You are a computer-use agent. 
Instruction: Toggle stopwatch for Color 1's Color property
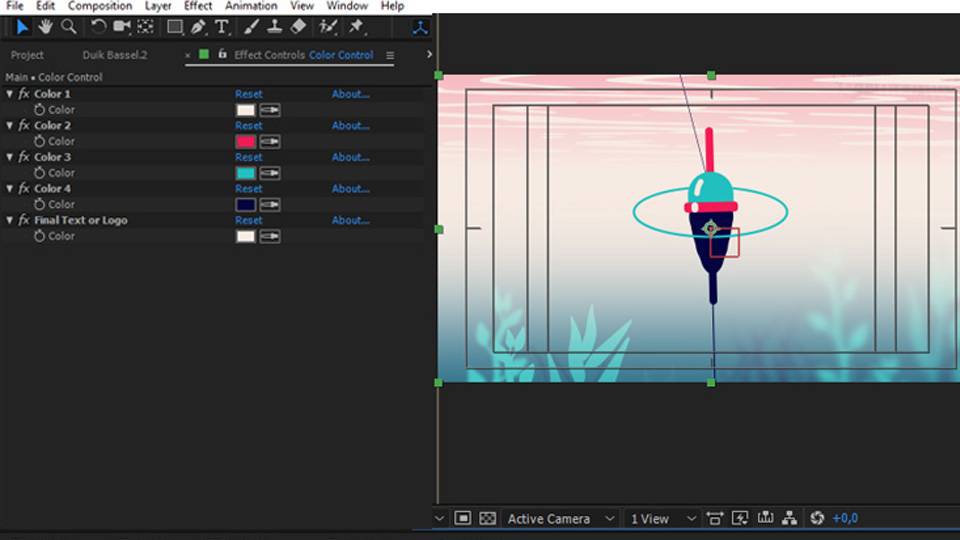40,110
